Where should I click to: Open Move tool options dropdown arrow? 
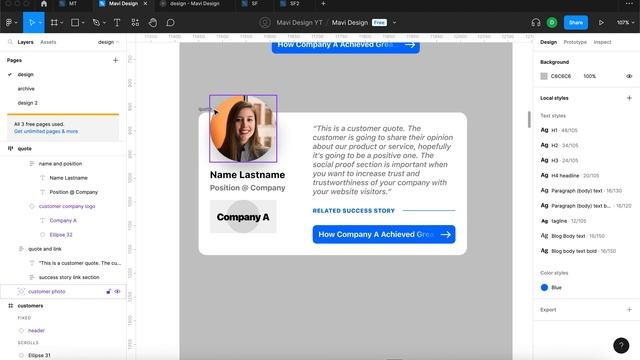[40, 23]
